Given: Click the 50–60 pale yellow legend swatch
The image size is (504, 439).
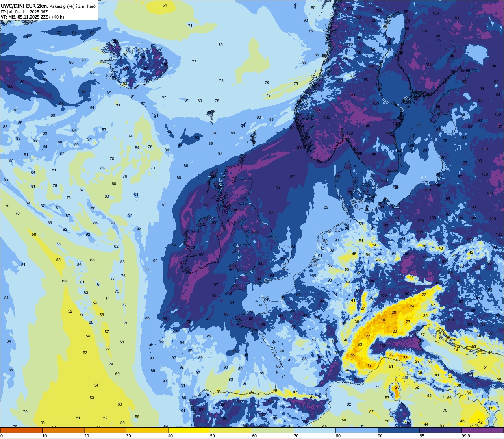Looking at the screenshot, I should [x=231, y=430].
